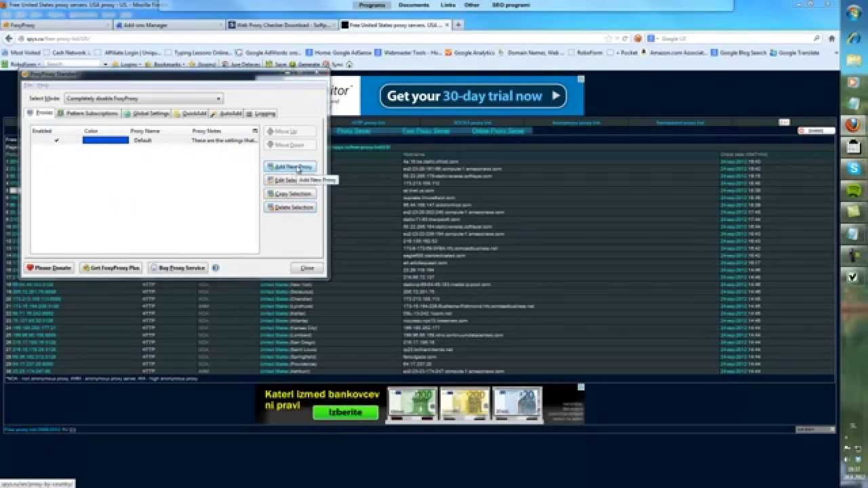Switch to the QuickAdd tab
Image resolution: width=868 pixels, height=488 pixels.
point(191,113)
